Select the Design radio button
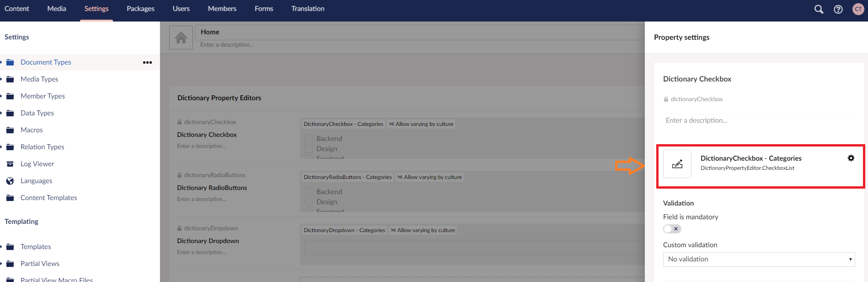This screenshot has height=282, width=868. pyautogui.click(x=309, y=202)
